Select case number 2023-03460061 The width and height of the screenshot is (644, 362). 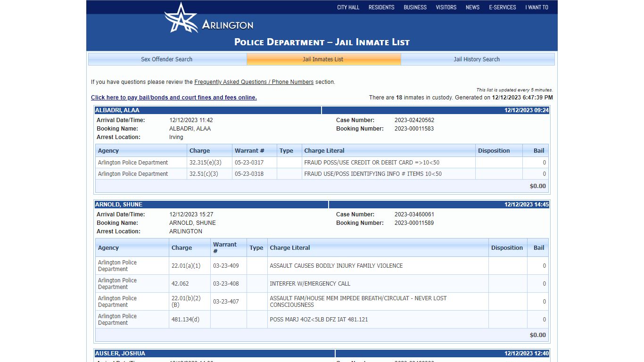(414, 214)
